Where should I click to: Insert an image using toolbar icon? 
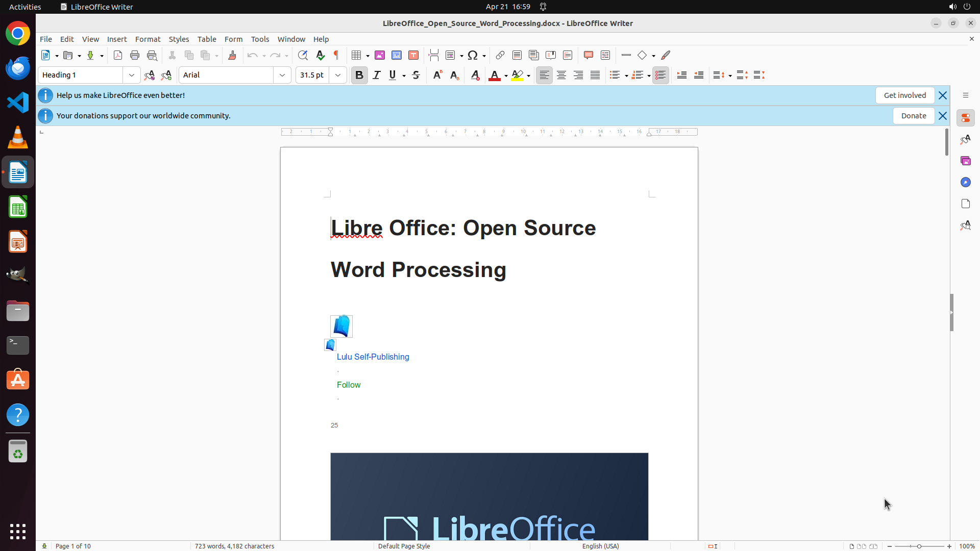point(380,55)
